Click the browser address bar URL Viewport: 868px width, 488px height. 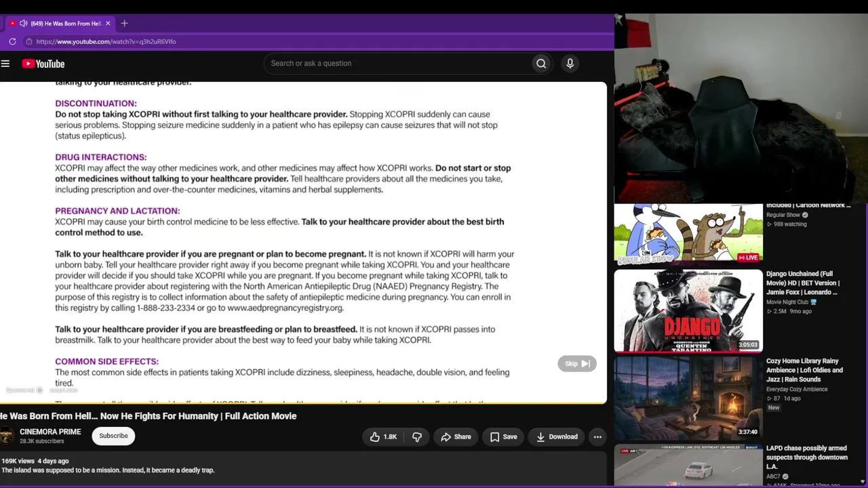(x=106, y=41)
